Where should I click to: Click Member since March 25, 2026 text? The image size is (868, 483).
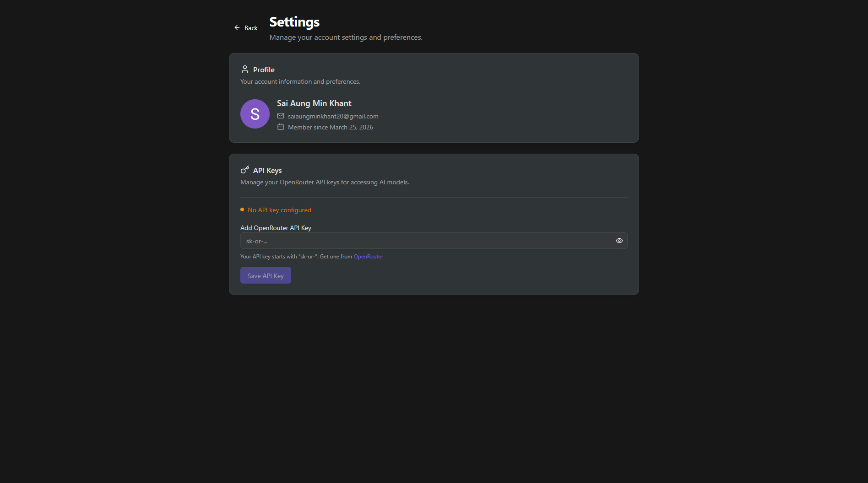pos(331,127)
